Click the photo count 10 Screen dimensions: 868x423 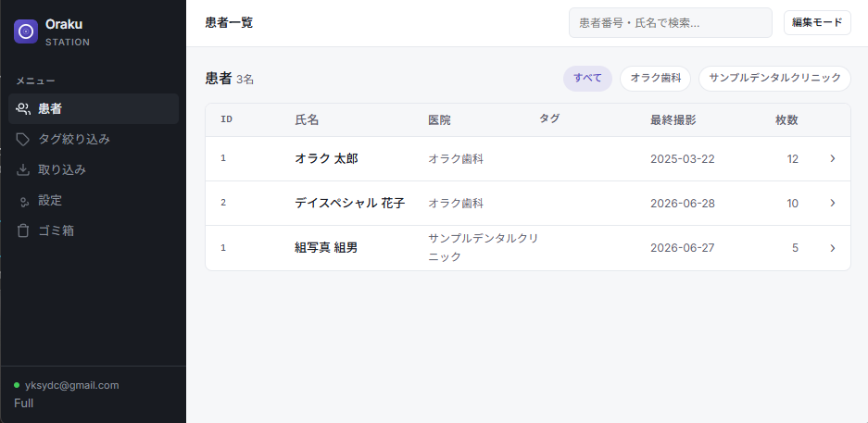pyautogui.click(x=793, y=204)
